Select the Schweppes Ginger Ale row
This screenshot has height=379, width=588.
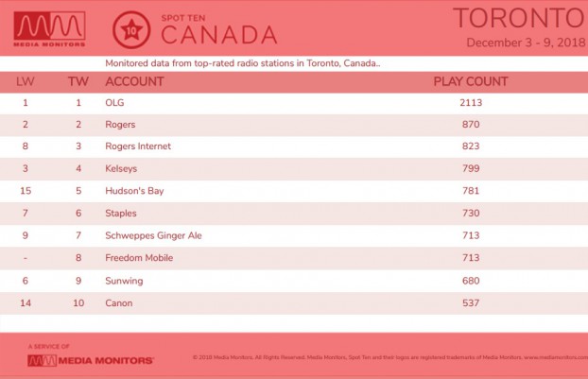[x=294, y=235]
